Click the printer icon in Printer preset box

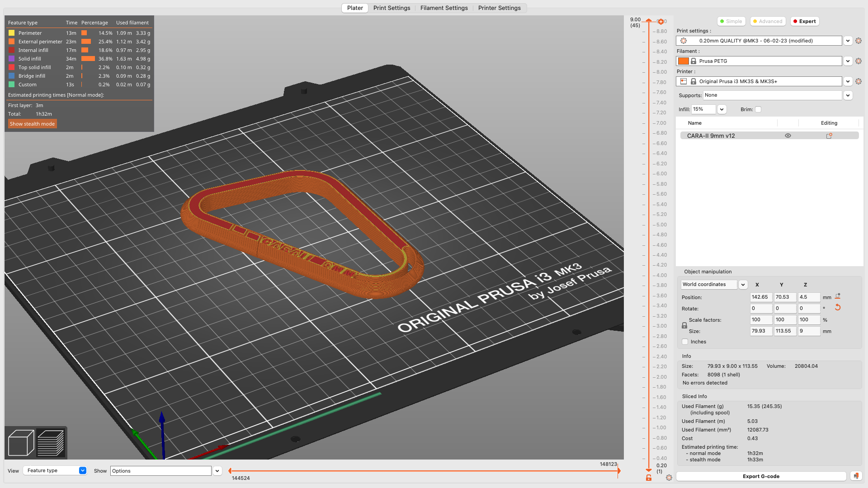point(684,81)
